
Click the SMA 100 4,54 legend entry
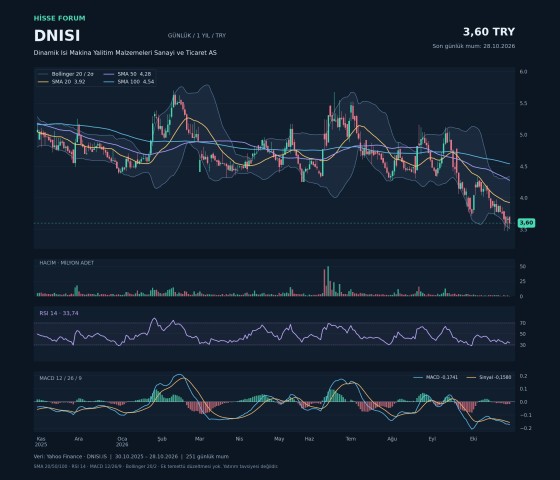(129, 82)
